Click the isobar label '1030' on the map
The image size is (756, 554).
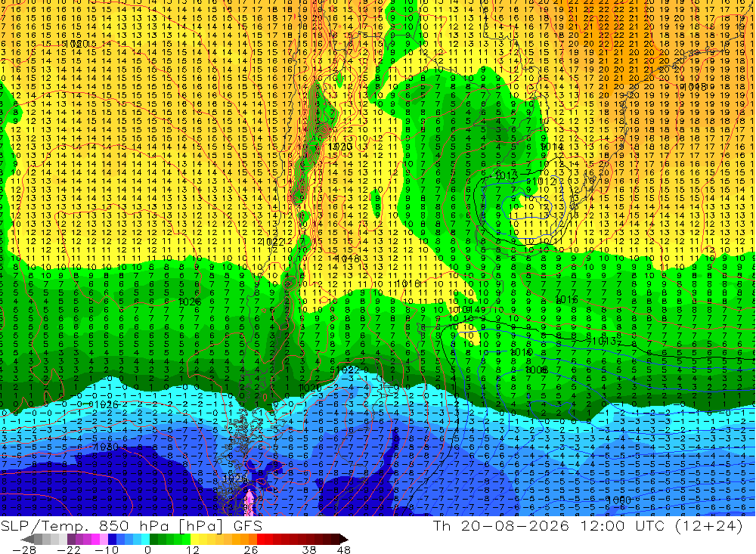105,447
